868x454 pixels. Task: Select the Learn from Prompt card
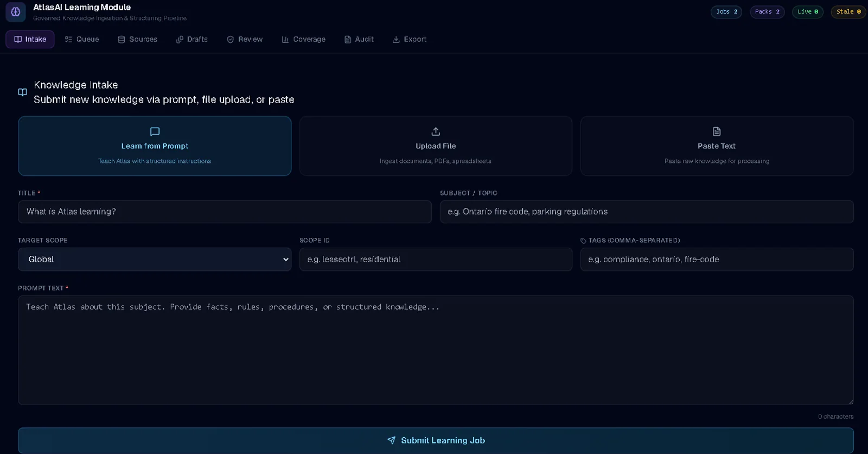[155, 146]
